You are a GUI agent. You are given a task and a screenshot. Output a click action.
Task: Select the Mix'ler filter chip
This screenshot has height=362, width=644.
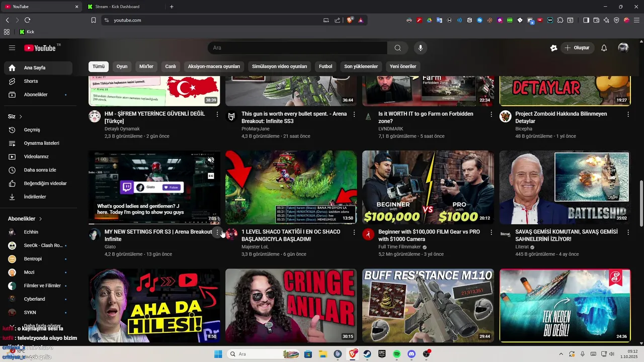pyautogui.click(x=146, y=66)
